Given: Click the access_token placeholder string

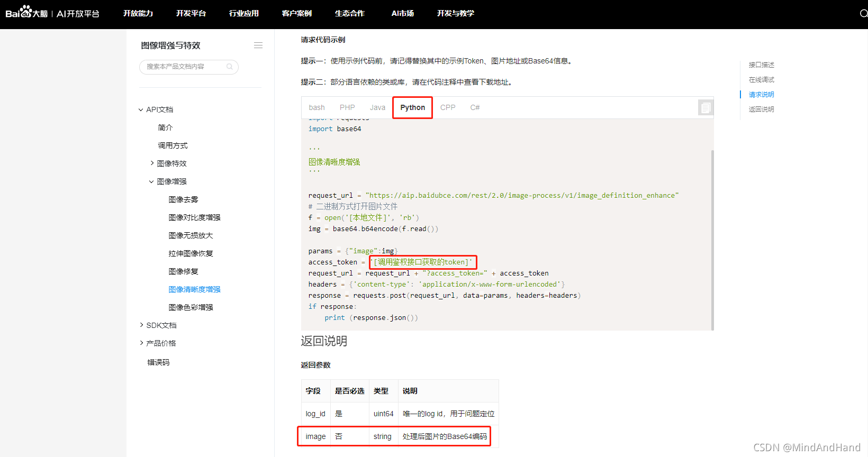Looking at the screenshot, I should pos(423,262).
